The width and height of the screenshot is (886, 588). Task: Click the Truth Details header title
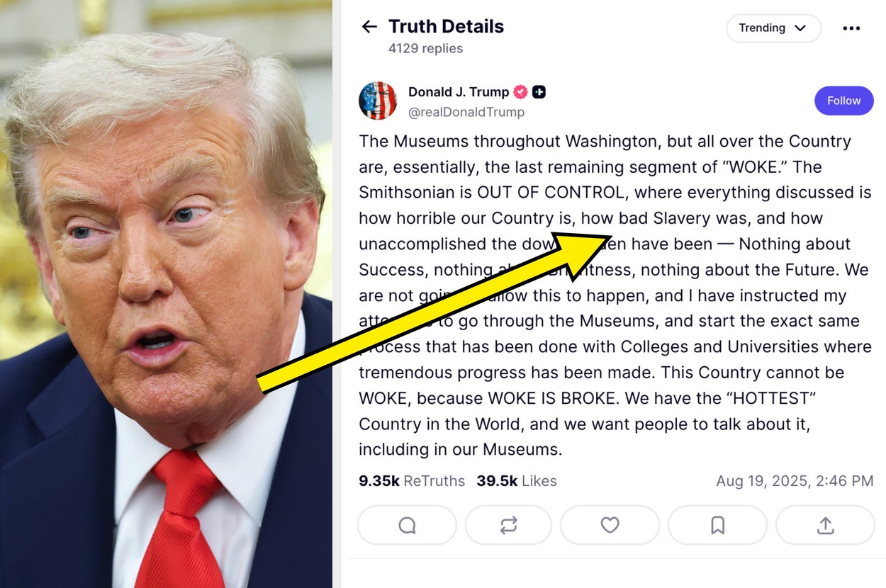pyautogui.click(x=446, y=27)
